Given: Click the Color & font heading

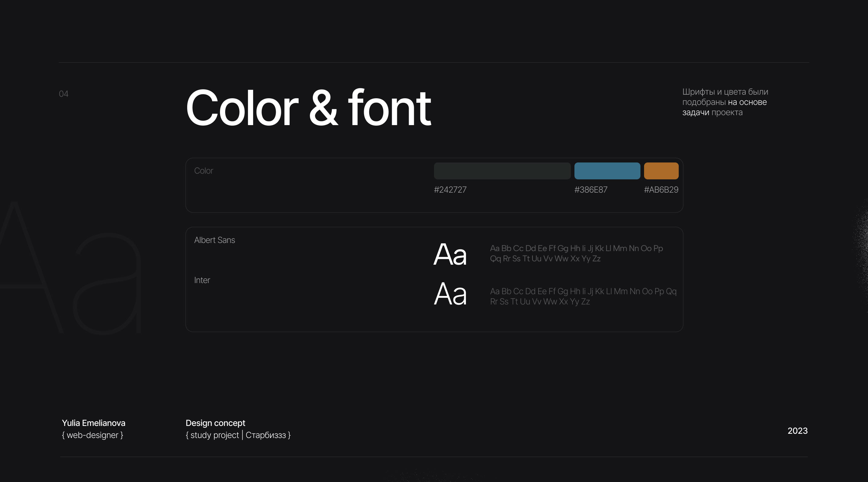Looking at the screenshot, I should (308, 109).
